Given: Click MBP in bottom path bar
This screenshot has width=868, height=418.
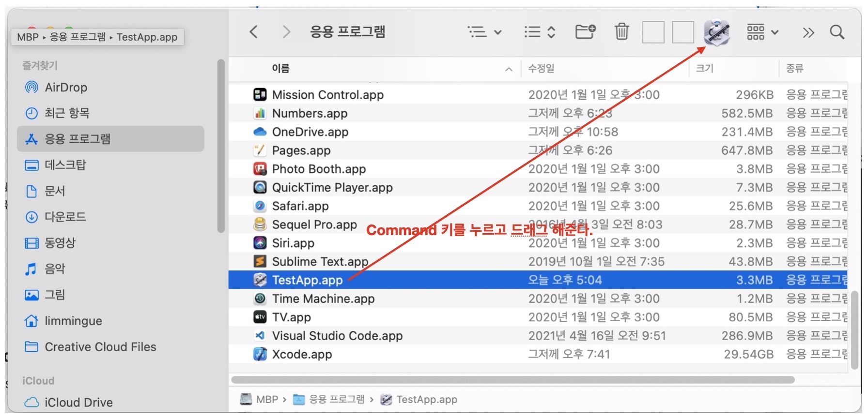Looking at the screenshot, I should click(260, 400).
